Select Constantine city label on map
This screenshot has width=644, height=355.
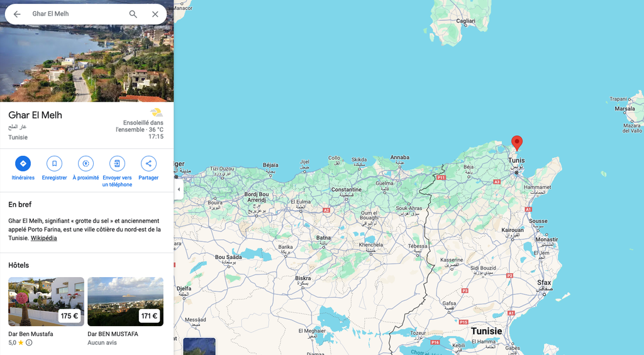point(346,189)
